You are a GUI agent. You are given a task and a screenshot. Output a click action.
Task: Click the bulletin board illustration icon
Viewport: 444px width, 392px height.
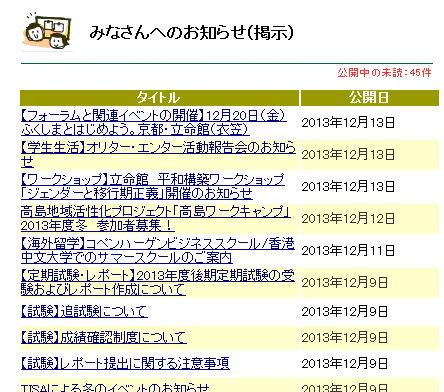[47, 31]
